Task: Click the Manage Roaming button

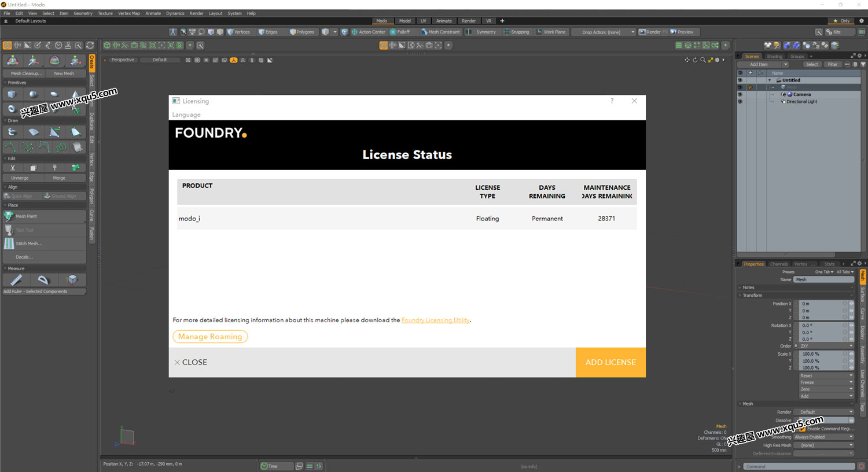Action: coord(210,337)
